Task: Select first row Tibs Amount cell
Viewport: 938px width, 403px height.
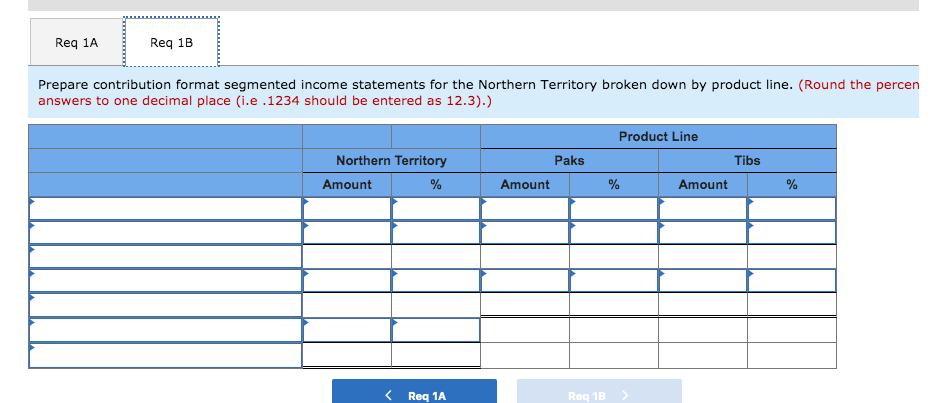Action: point(703,209)
